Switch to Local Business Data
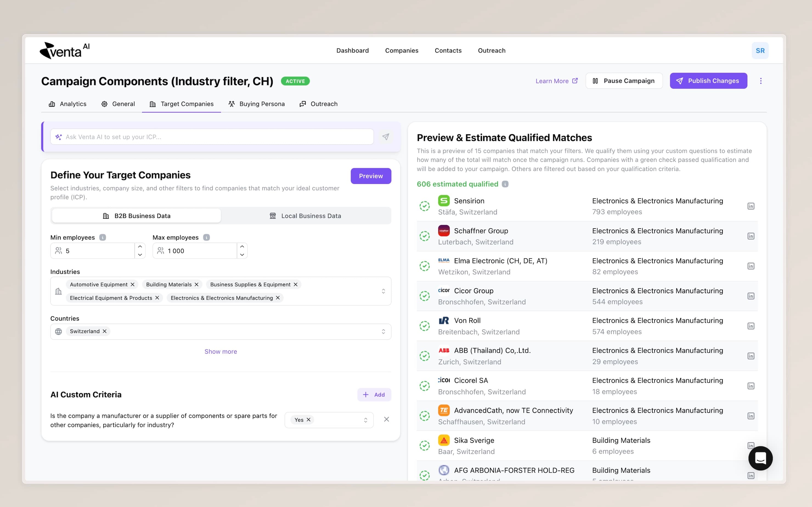Screen dimensions: 812x507 point(305,216)
